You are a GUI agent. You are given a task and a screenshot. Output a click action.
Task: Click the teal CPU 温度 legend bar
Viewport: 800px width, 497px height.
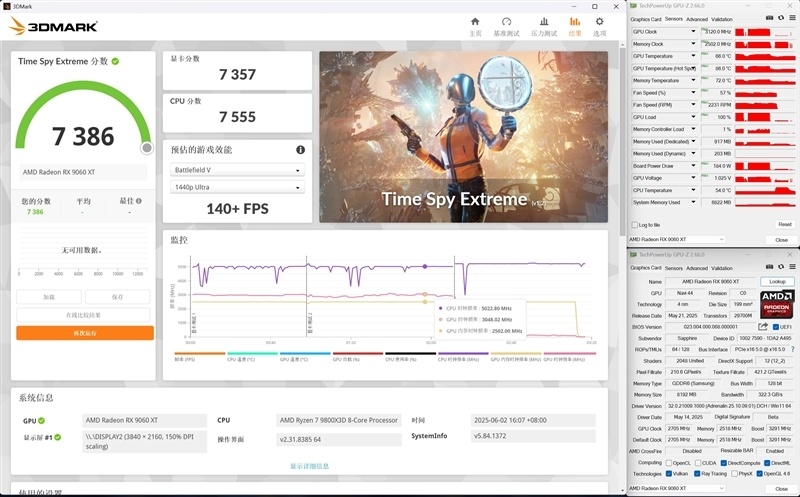[x=253, y=353]
